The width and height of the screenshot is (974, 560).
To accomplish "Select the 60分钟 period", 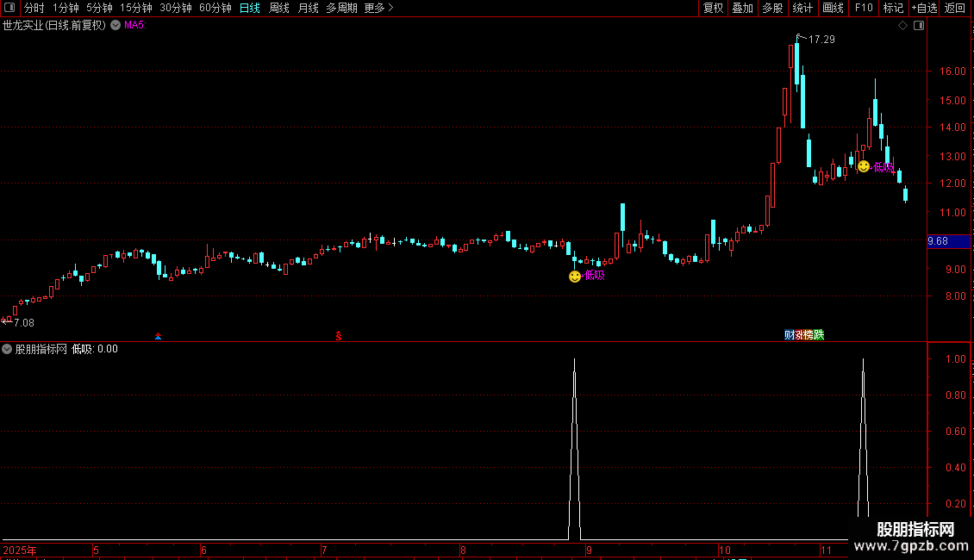I will [x=215, y=8].
